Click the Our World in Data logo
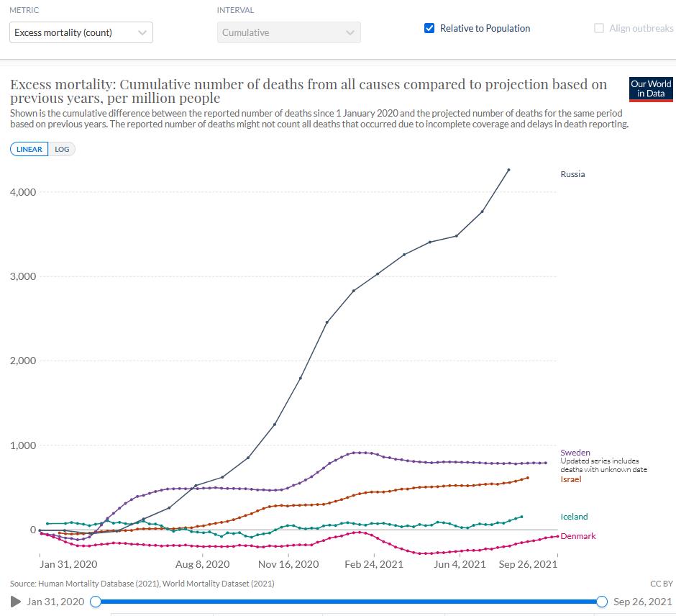This screenshot has height=616, width=676. (x=651, y=89)
